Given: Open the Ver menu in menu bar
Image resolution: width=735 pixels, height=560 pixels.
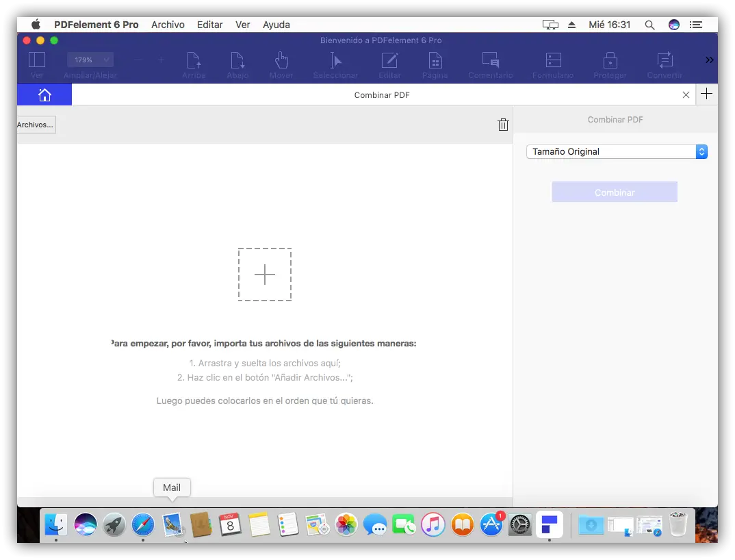Looking at the screenshot, I should tap(242, 25).
